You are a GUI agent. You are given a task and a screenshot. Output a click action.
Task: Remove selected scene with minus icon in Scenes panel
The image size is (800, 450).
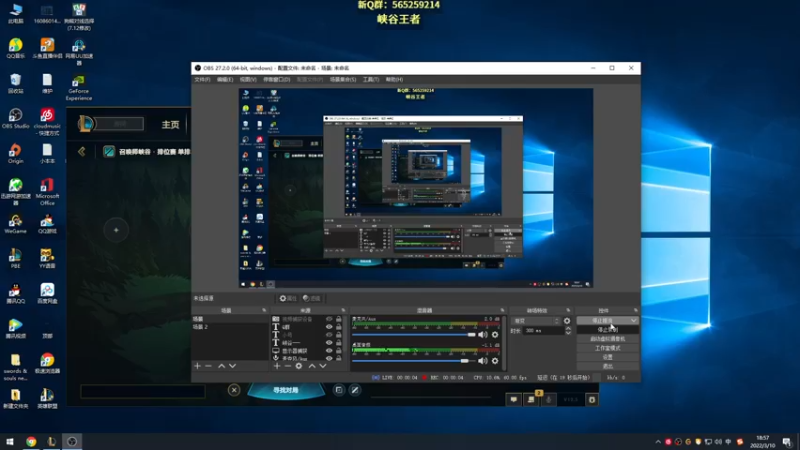[x=208, y=366]
